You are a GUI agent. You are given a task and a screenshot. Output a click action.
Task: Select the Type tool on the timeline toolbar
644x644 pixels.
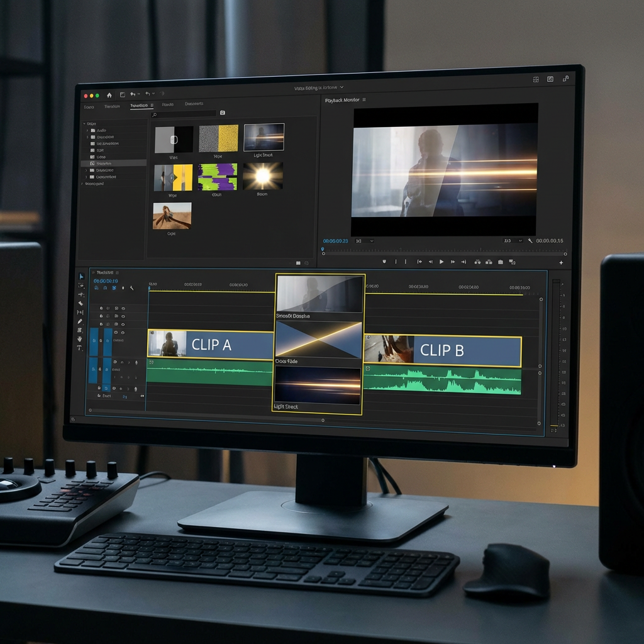click(x=80, y=348)
